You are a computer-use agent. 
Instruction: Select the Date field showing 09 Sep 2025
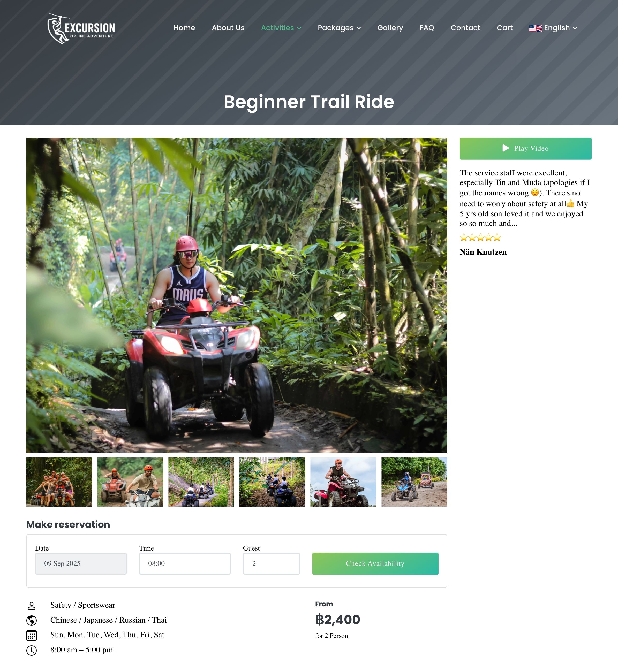click(x=81, y=563)
